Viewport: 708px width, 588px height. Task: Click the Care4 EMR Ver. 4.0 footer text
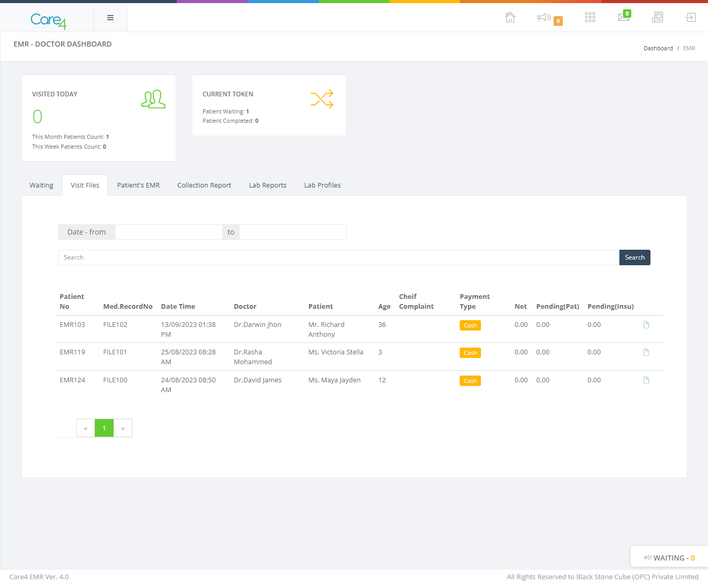point(39,577)
